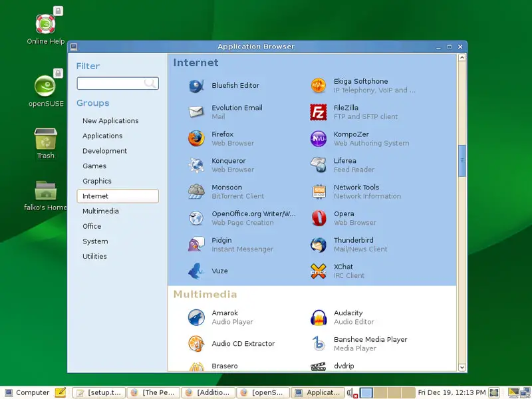Launch the Audacity audio editor icon
Image resolution: width=532 pixels, height=399 pixels.
click(x=319, y=317)
